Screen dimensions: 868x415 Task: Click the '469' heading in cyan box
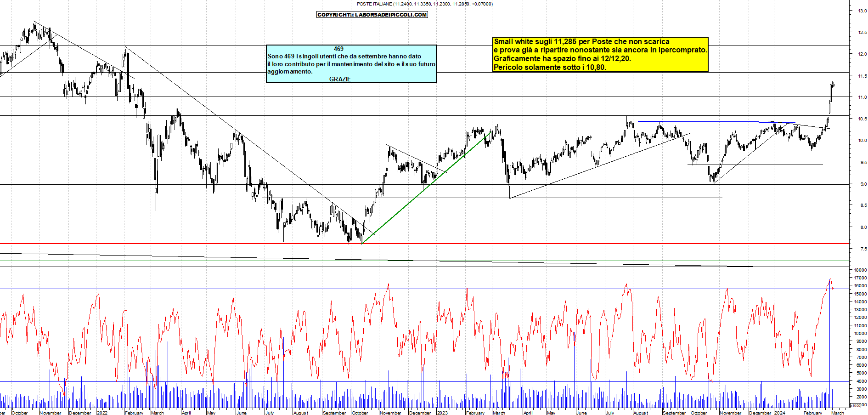(338, 49)
